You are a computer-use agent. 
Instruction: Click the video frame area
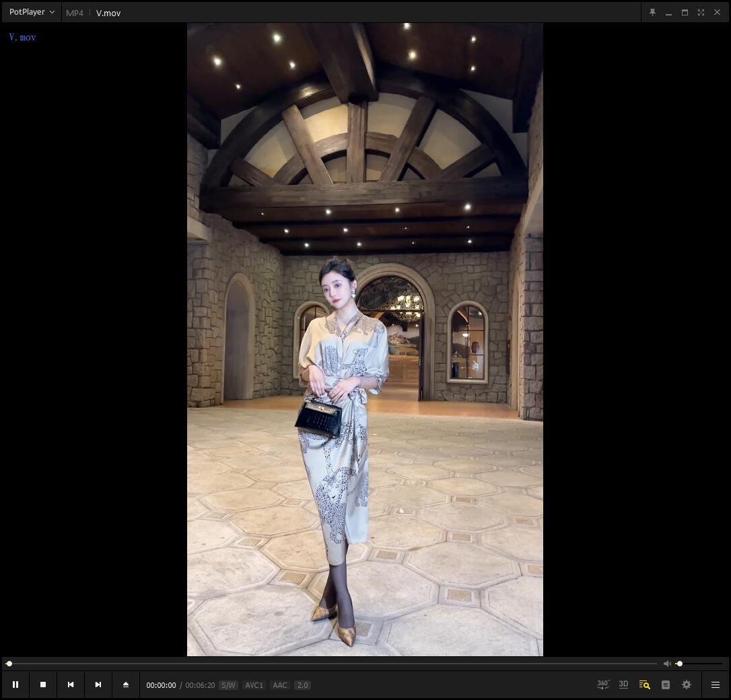tap(365, 339)
